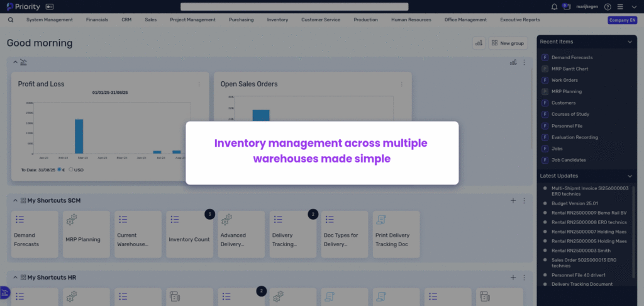Add shortcut to My Shortcuts SCM
Image resolution: width=644 pixels, height=306 pixels.
[x=513, y=201]
